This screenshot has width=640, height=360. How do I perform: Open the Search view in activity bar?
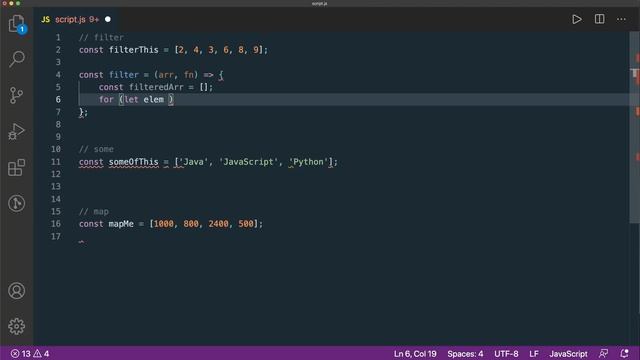[17, 59]
